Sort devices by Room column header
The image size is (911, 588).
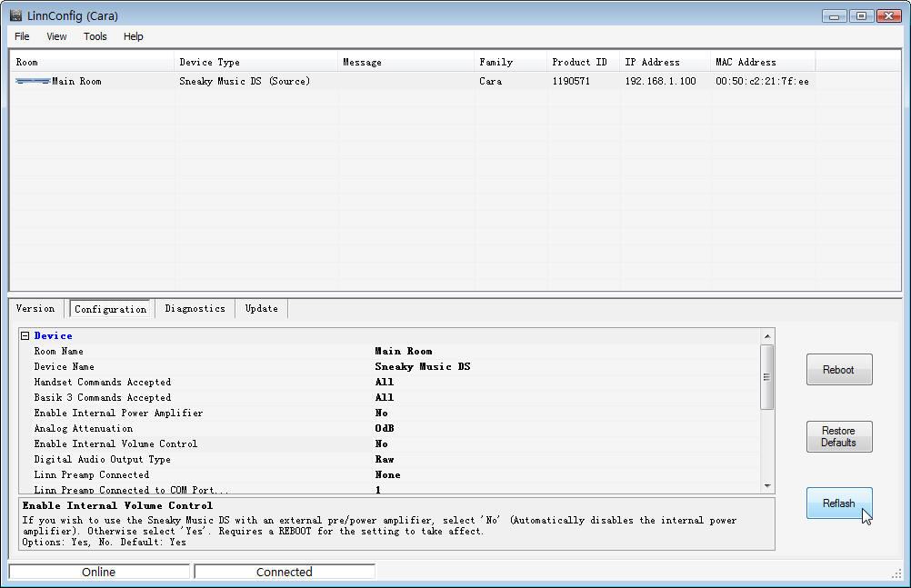pos(92,62)
